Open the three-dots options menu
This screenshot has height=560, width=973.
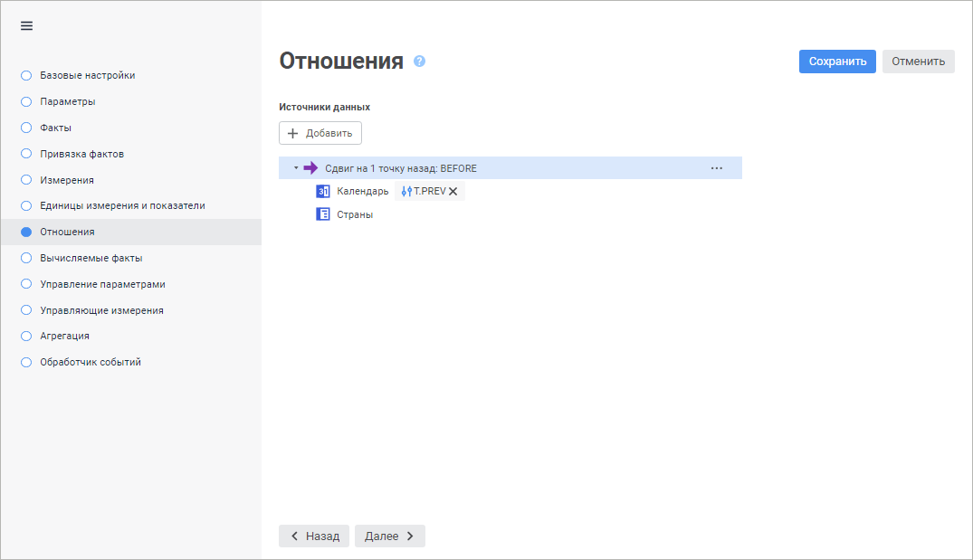717,168
